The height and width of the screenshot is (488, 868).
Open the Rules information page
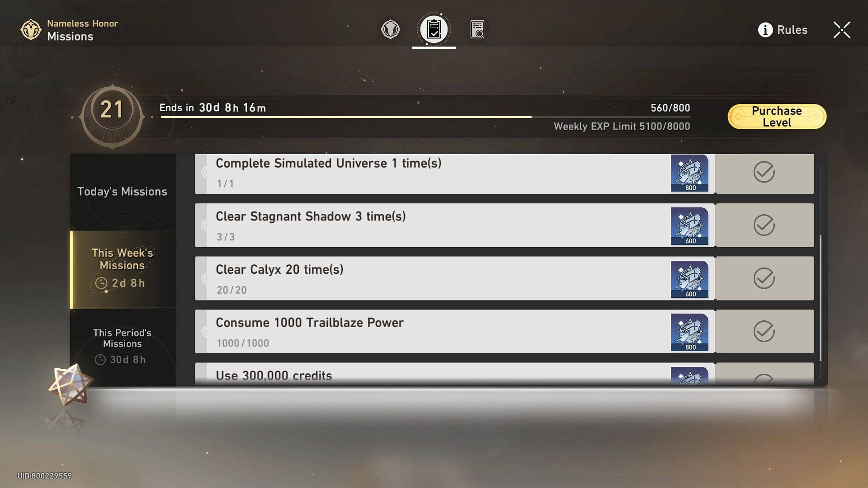coord(784,29)
